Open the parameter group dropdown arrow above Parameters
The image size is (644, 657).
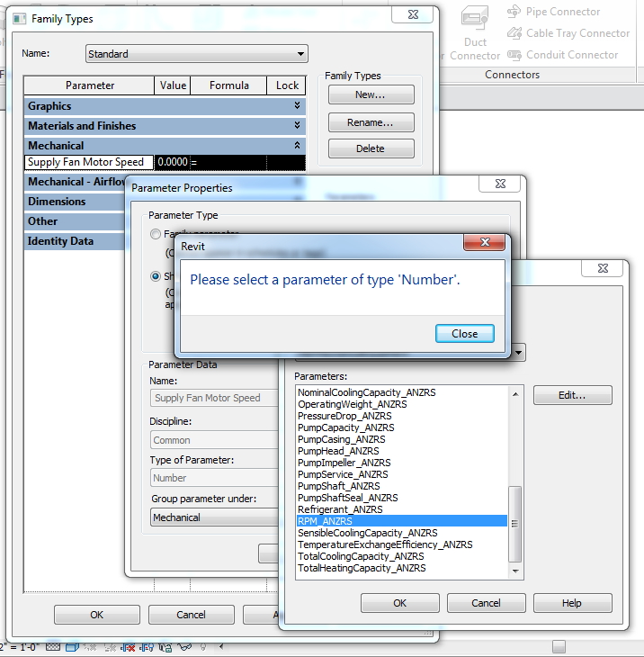pyautogui.click(x=518, y=353)
